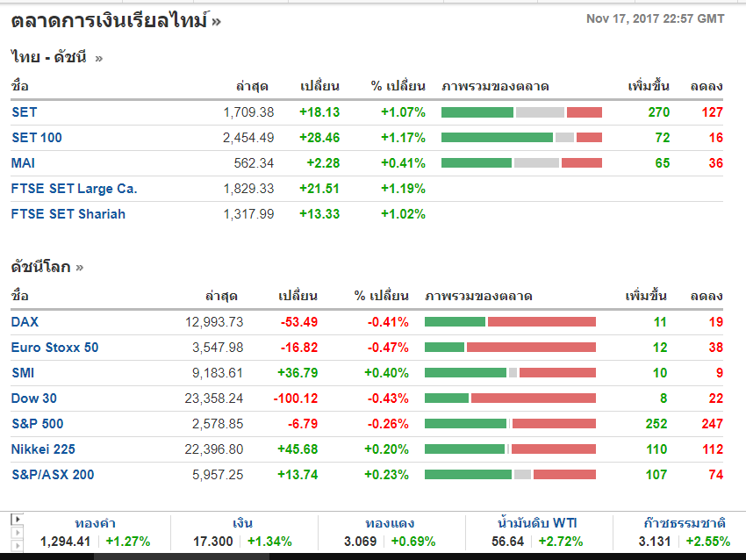This screenshot has width=746, height=560.
Task: View the Nikkei 225 index page
Action: [43, 449]
